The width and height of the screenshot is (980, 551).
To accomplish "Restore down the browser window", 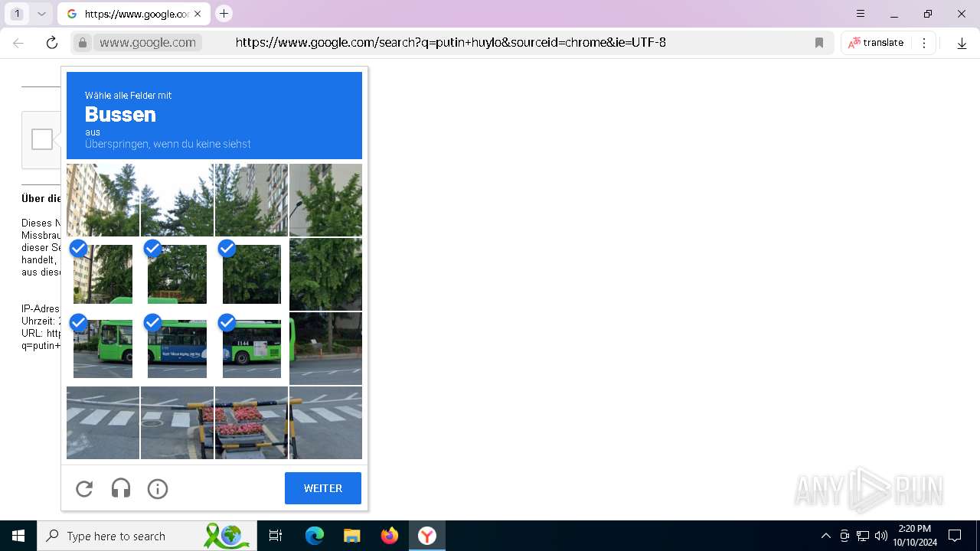I will 928,14.
